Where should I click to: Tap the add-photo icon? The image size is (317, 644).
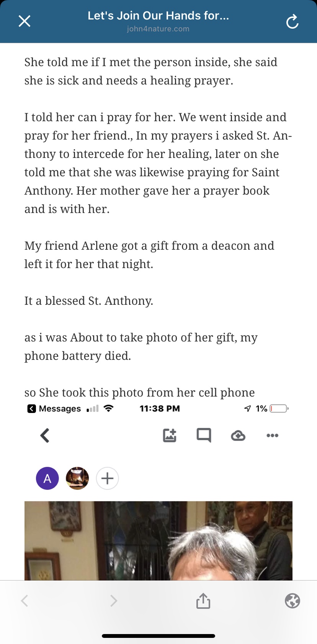(x=170, y=435)
